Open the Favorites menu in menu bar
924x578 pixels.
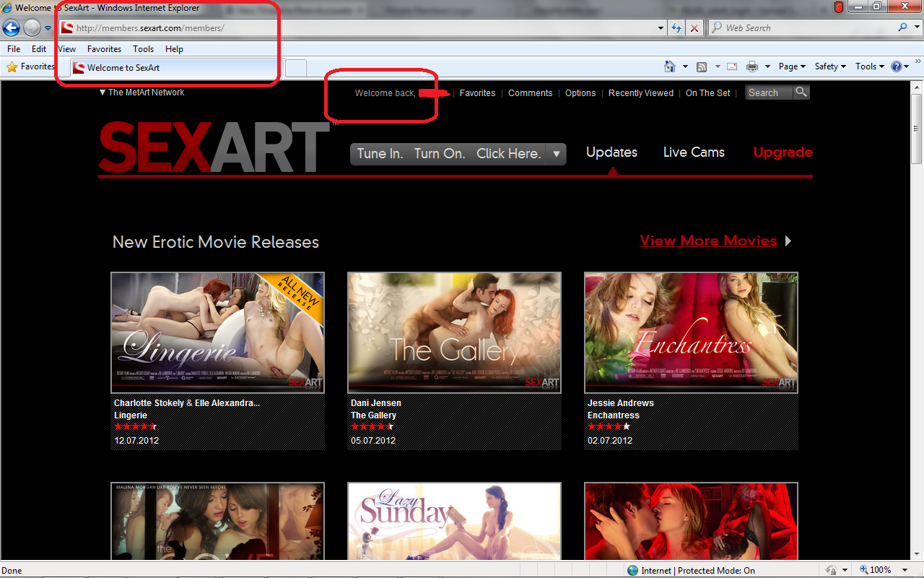104,49
